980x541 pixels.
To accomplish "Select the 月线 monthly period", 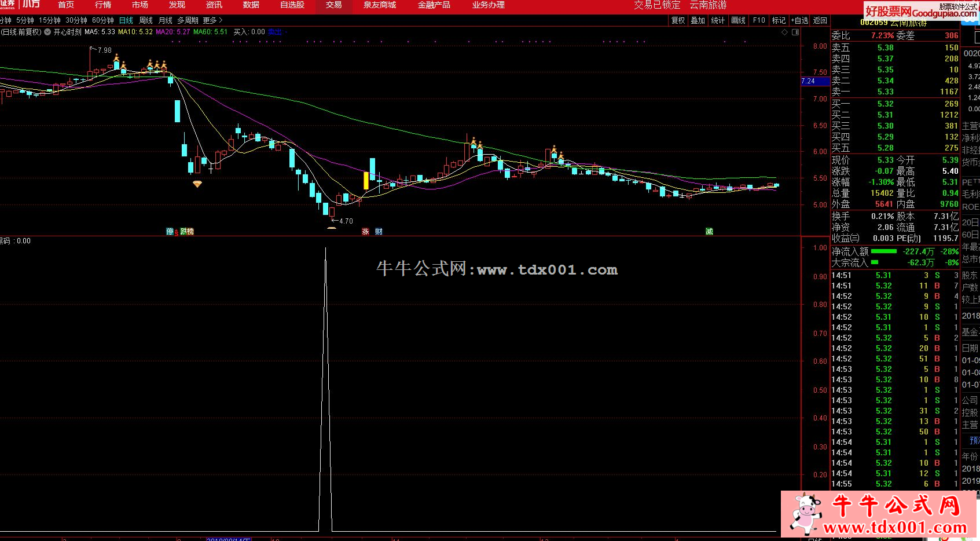I will pyautogui.click(x=166, y=20).
